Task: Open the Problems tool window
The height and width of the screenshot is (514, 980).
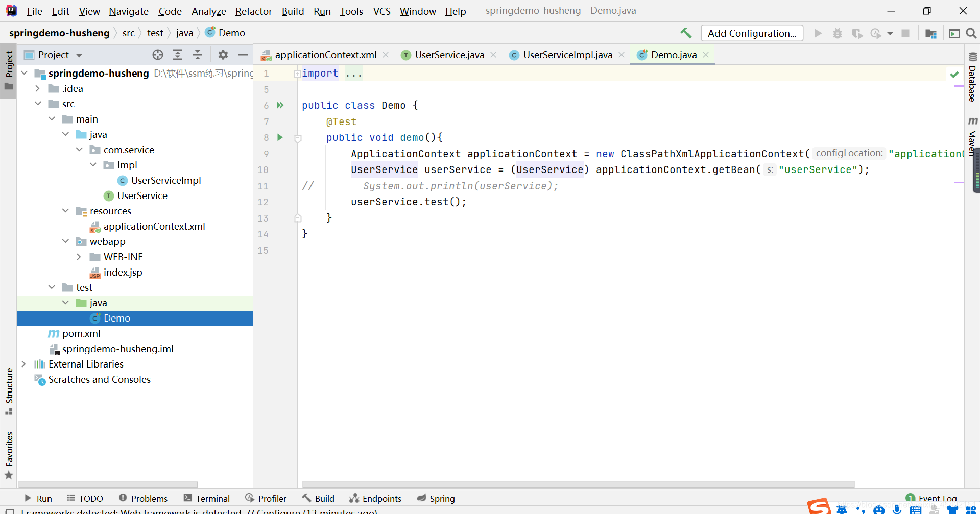Action: coord(143,498)
